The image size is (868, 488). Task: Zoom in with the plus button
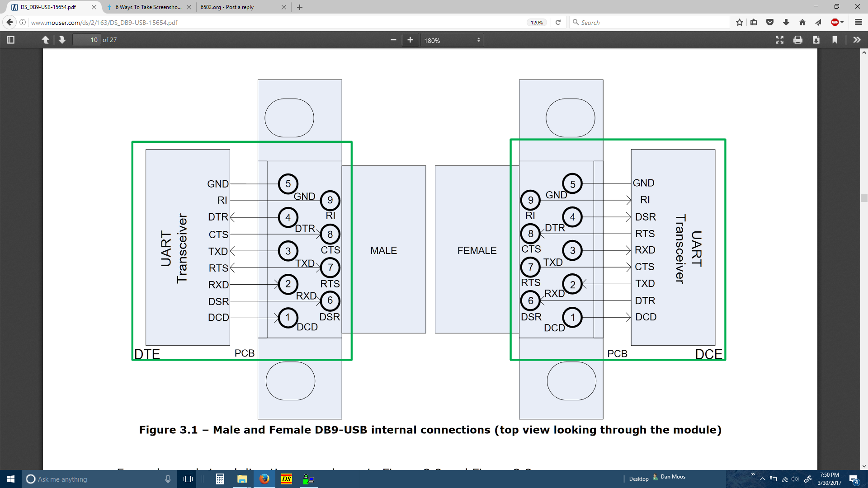[410, 40]
